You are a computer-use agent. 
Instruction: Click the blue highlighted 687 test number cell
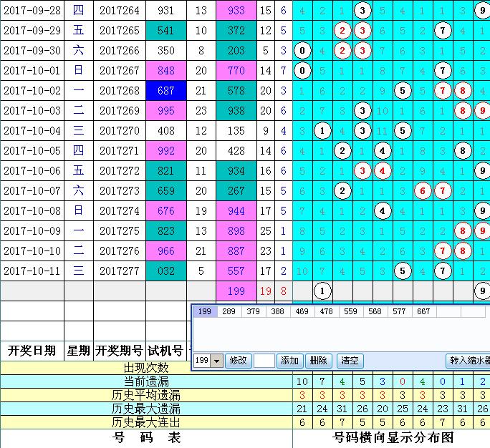pos(165,91)
